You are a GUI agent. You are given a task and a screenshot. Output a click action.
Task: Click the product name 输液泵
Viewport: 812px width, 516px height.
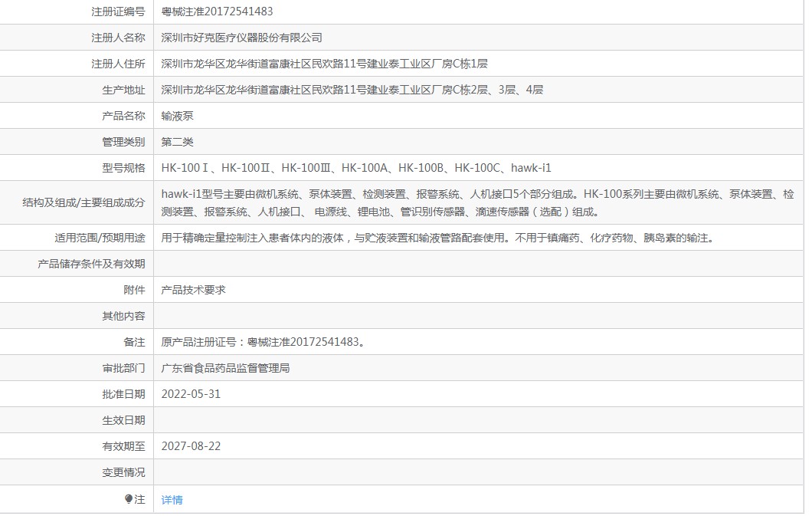coord(177,116)
